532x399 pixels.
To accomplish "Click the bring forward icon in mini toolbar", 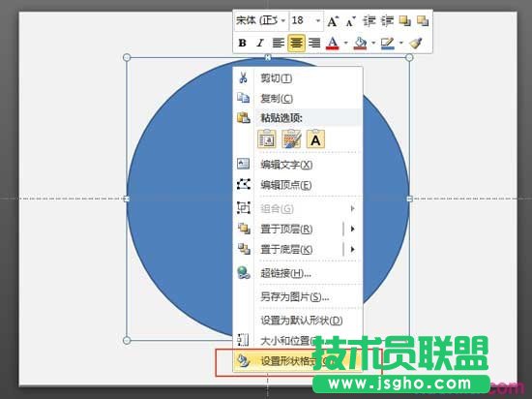I will pyautogui.click(x=404, y=21).
